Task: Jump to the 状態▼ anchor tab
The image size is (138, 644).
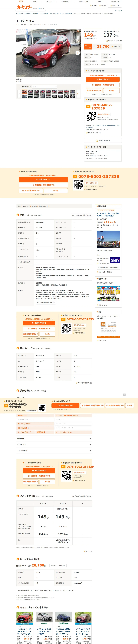Action: point(20,206)
